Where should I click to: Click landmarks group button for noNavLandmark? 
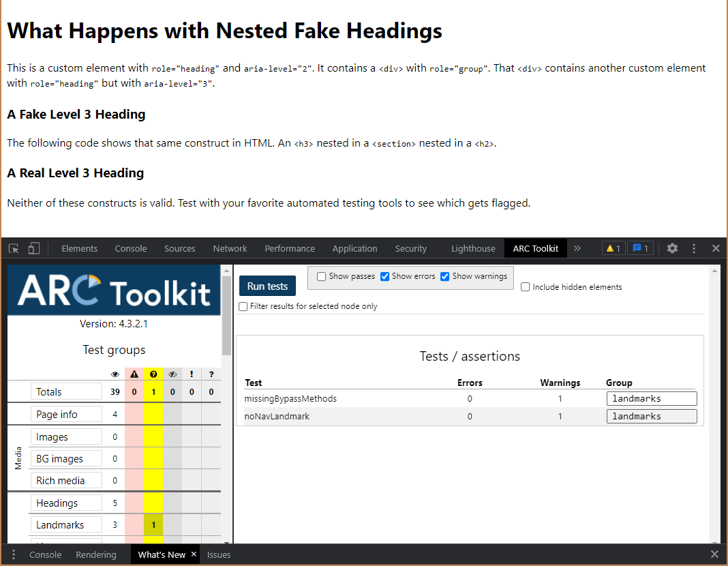(x=652, y=416)
